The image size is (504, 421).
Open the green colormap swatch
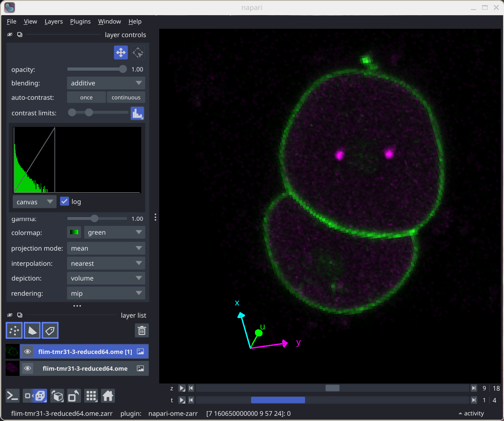pyautogui.click(x=74, y=232)
